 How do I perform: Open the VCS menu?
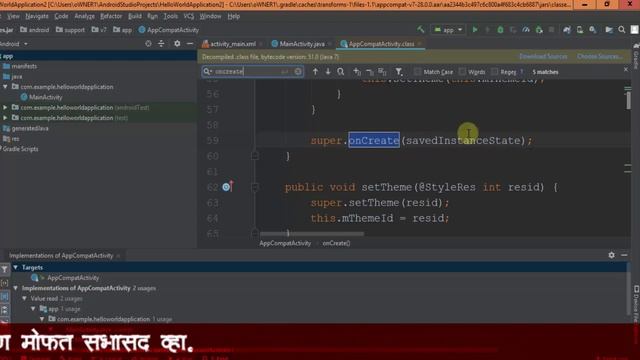click(x=189, y=16)
